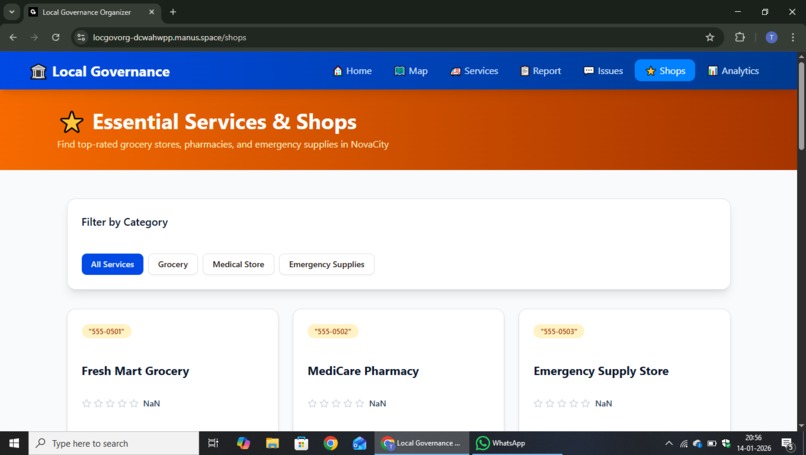Click fifth rating star of Fresh Mart Grocery
806x455 pixels.
[134, 403]
